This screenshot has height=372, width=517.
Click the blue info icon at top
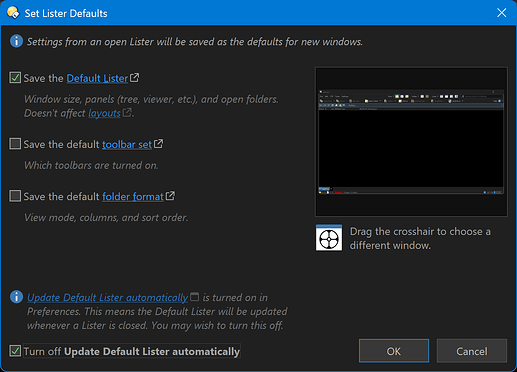pyautogui.click(x=16, y=41)
